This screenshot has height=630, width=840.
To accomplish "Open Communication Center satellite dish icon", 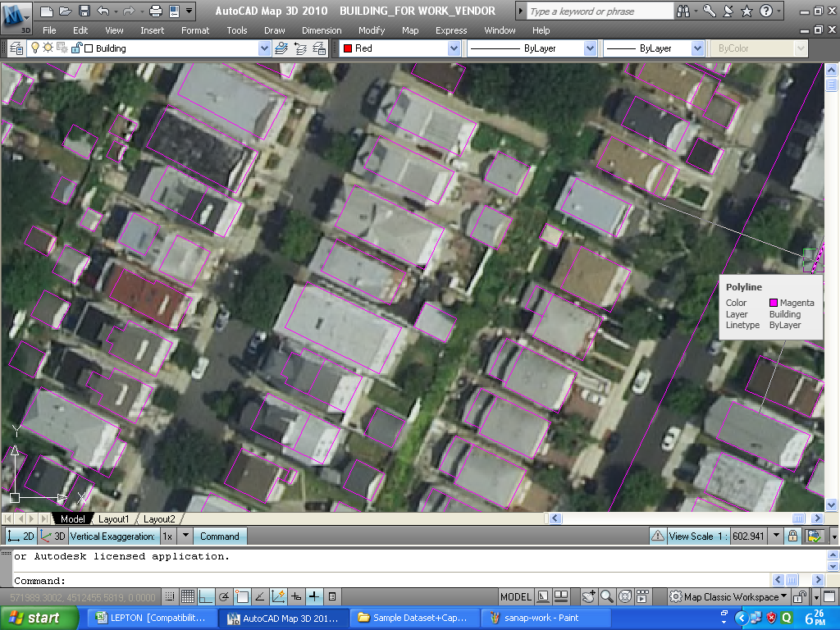I will coord(728,11).
